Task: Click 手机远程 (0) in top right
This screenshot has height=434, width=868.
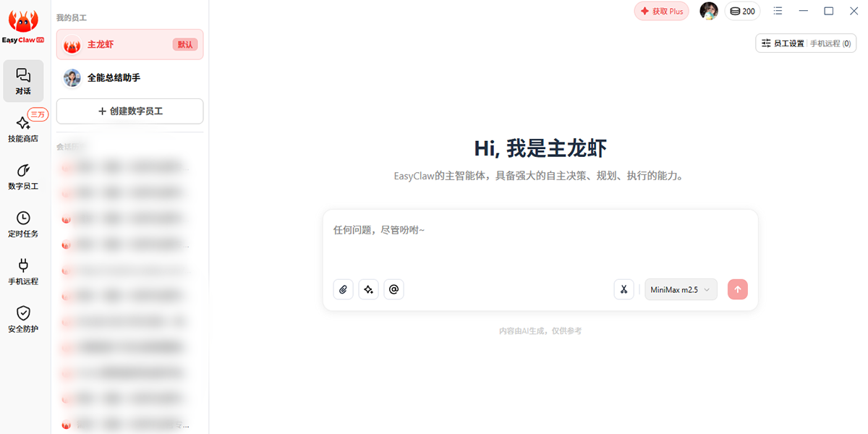Action: point(830,43)
